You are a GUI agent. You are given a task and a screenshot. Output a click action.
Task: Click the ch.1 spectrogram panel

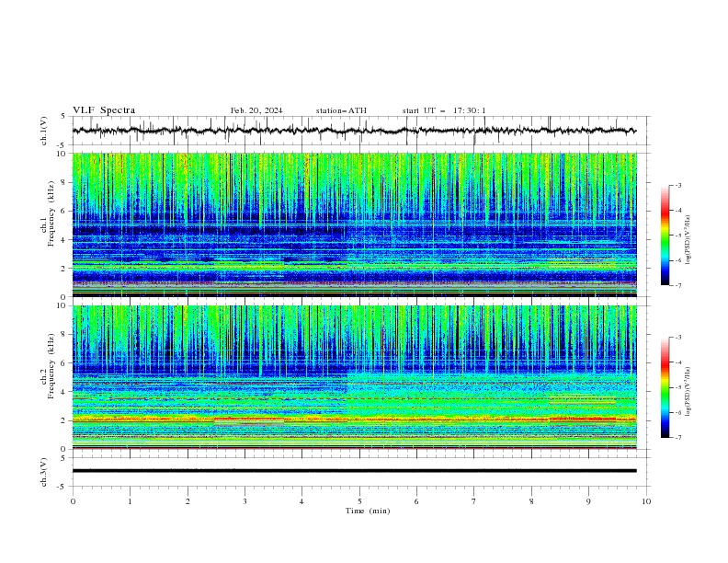[355, 224]
